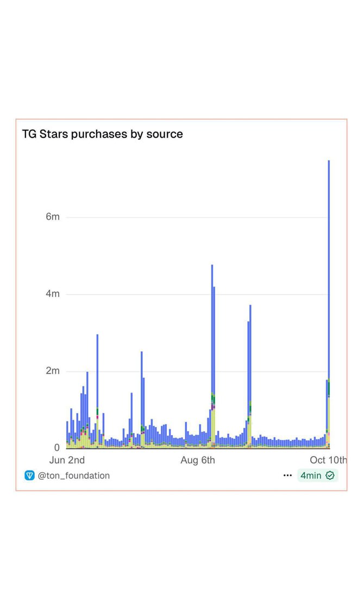The image size is (364, 601).
Task: Select the second August peak bar near 4.2m
Action: (x=214, y=337)
